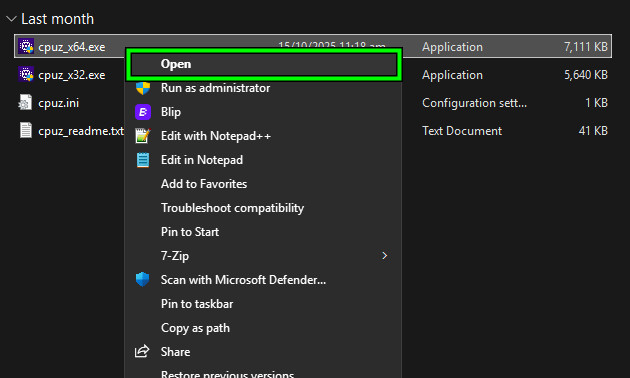Image resolution: width=630 pixels, height=378 pixels.
Task: Choose Add to Favorites
Action: click(264, 184)
